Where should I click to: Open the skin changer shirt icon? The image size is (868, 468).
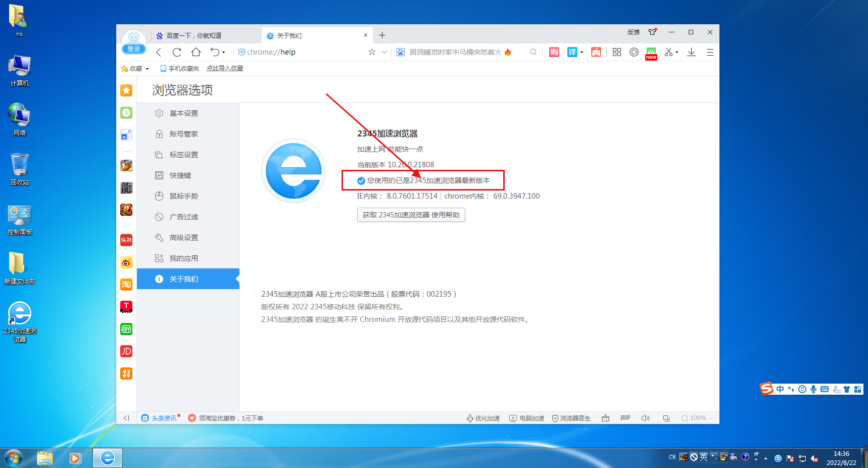click(x=653, y=32)
